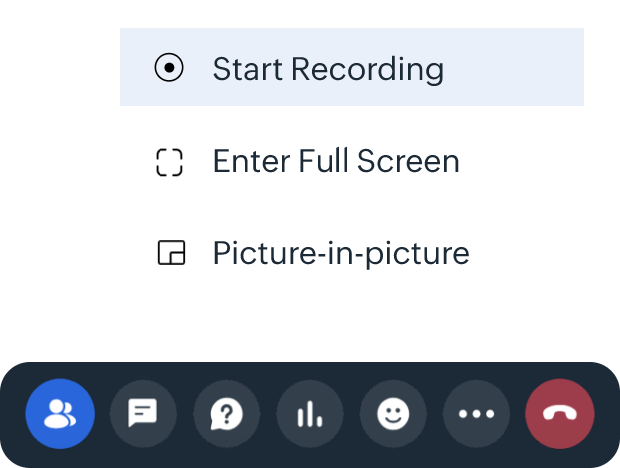620x468 pixels.
Task: Click the "Start Recording" text label
Action: 328,69
